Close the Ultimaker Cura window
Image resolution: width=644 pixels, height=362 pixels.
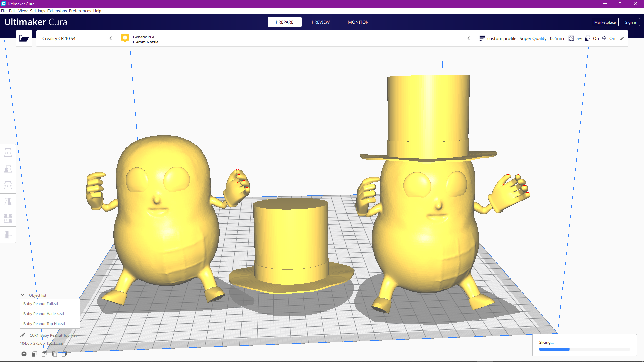click(636, 4)
